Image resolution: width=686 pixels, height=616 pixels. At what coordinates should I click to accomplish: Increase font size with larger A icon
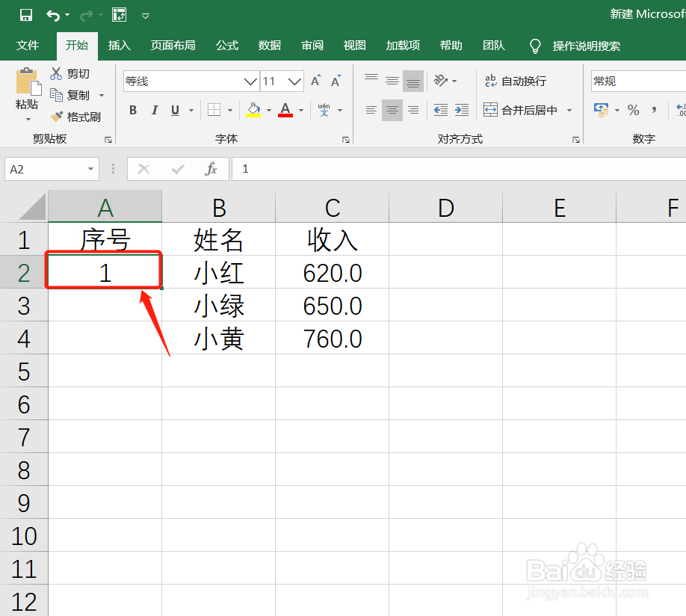[x=315, y=81]
